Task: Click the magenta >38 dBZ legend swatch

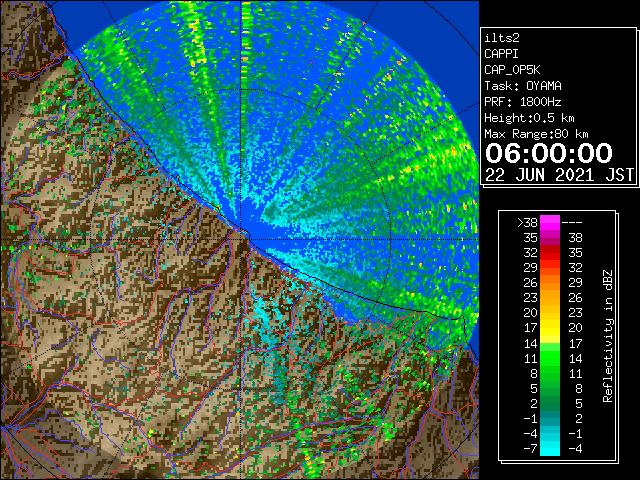Action: (x=550, y=223)
